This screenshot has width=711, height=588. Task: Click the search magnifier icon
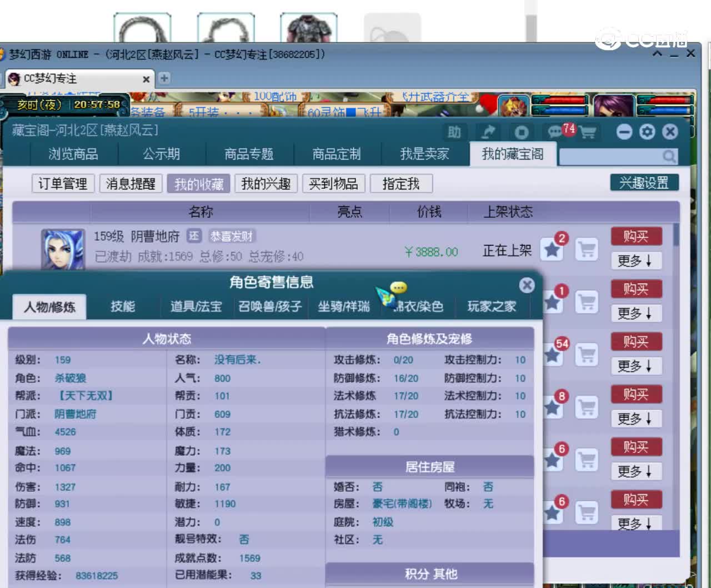click(669, 156)
